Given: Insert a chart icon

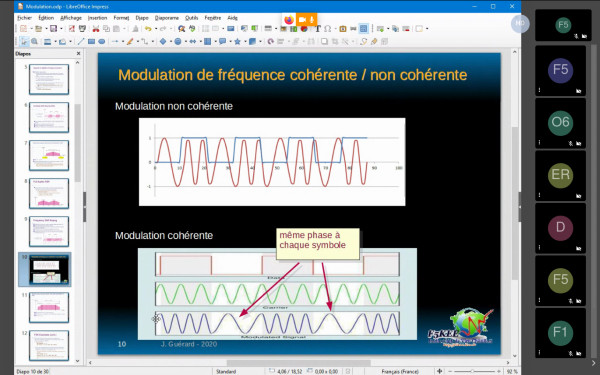Looking at the screenshot, I should click(x=304, y=29).
